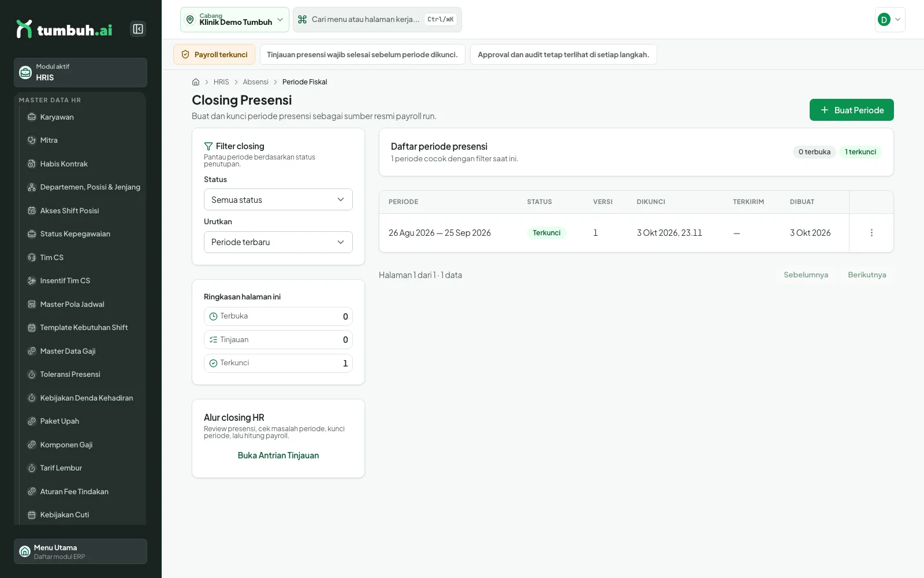Click the Paket Upah icon
Screen dimensions: 924x578
click(32, 421)
